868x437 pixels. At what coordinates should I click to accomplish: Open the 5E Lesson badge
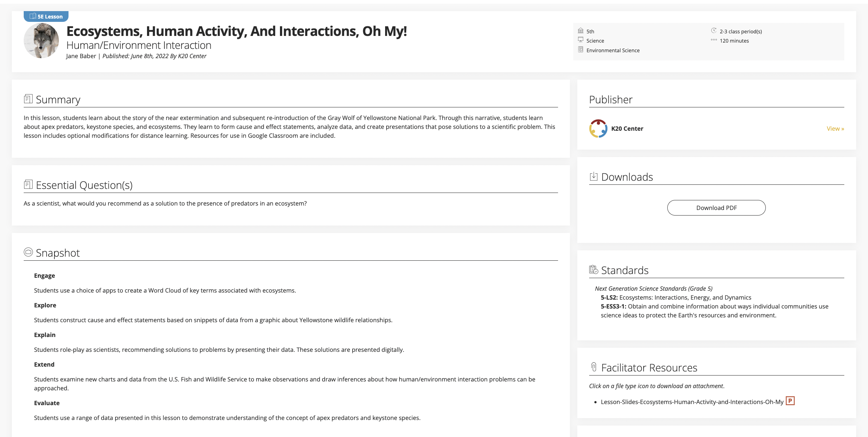(x=46, y=16)
